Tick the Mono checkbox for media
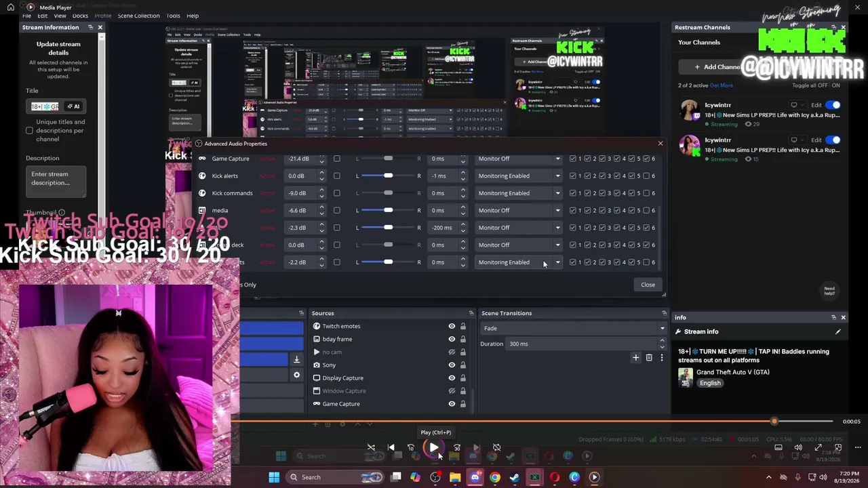Screen dimensions: 868x488 coord(337,210)
